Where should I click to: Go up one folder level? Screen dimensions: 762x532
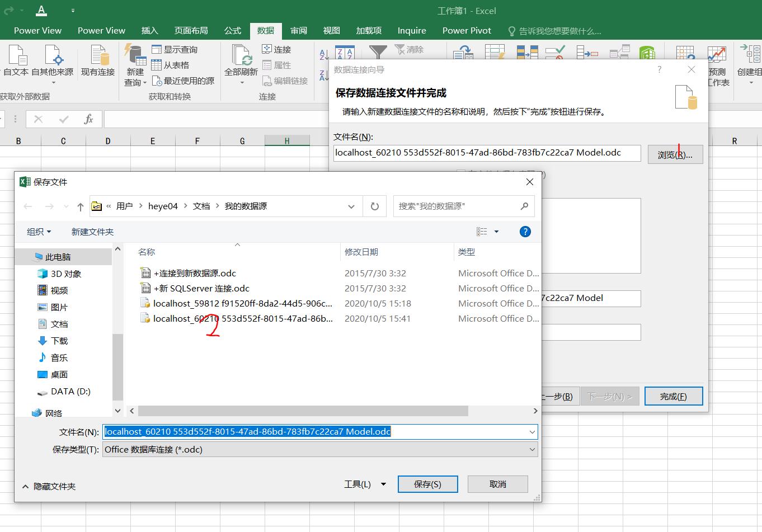81,206
